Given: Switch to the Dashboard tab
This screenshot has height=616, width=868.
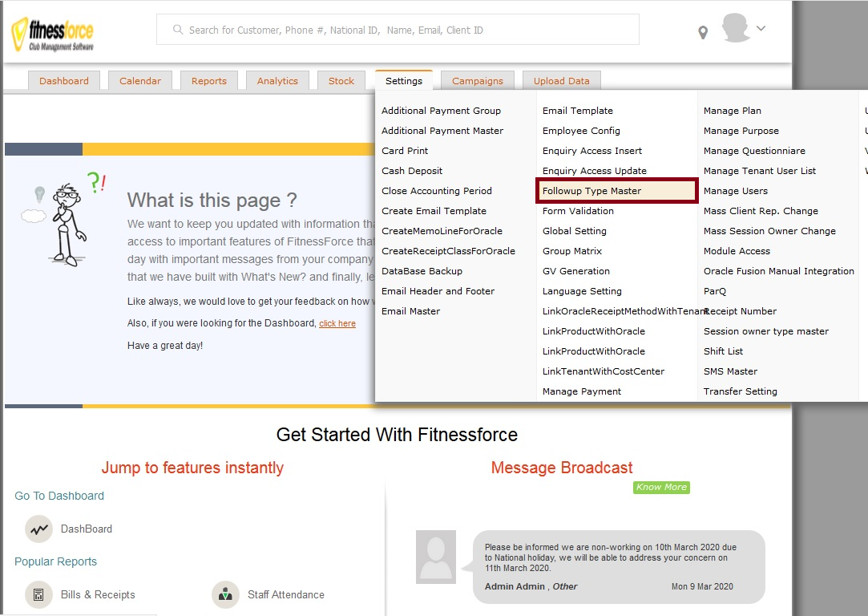Looking at the screenshot, I should 63,81.
